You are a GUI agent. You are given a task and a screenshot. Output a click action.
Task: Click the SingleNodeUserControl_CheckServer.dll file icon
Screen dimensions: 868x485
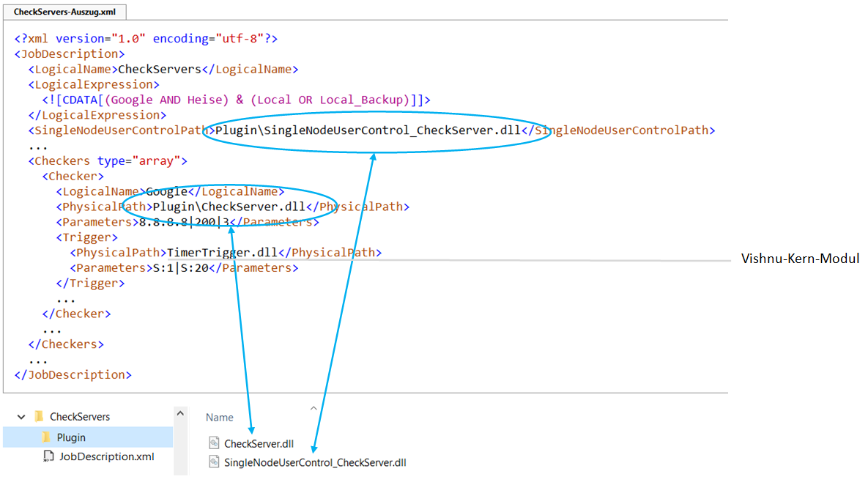point(214,462)
